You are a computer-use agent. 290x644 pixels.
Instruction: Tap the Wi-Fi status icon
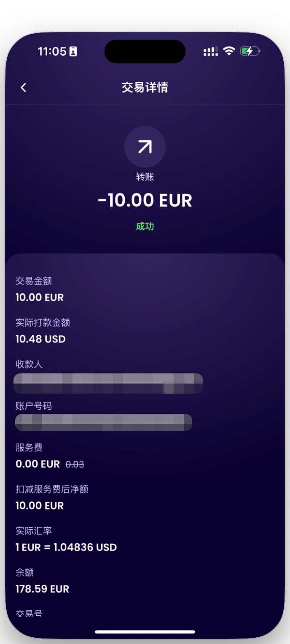click(229, 51)
